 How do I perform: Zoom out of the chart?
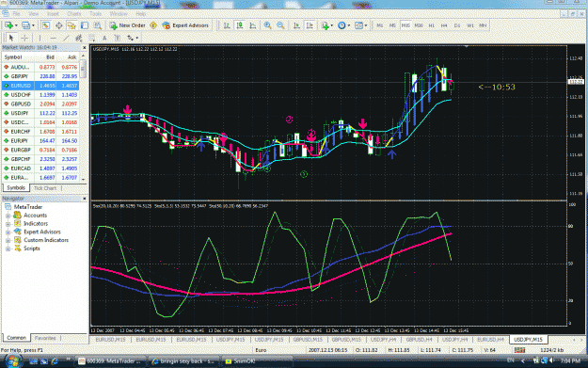point(280,25)
